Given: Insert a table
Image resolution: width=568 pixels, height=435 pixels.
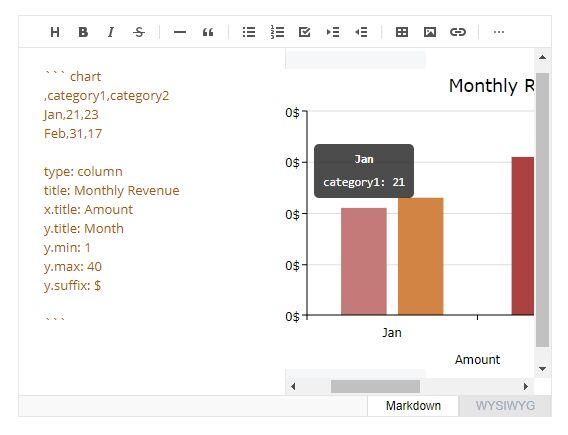Looking at the screenshot, I should pyautogui.click(x=402, y=32).
